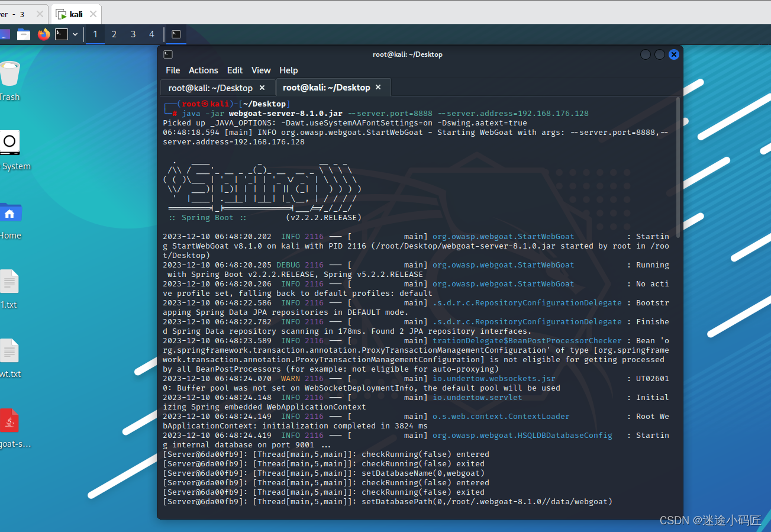Viewport: 771px width, 532px height.
Task: Close the kali VM tab
Action: coord(92,14)
